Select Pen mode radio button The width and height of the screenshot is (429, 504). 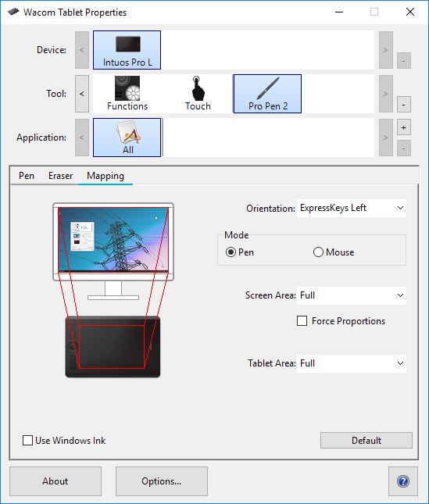click(231, 252)
